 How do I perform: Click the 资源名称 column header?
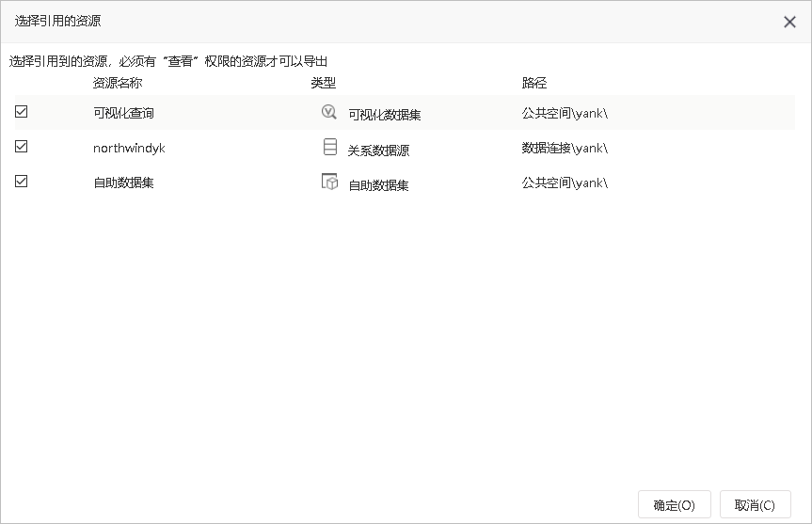coord(118,83)
